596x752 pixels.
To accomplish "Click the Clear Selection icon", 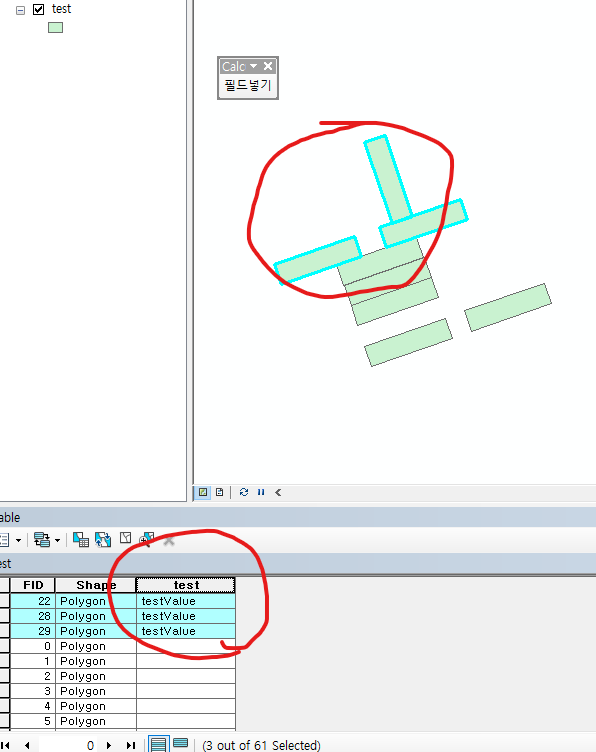I will click(x=126, y=538).
